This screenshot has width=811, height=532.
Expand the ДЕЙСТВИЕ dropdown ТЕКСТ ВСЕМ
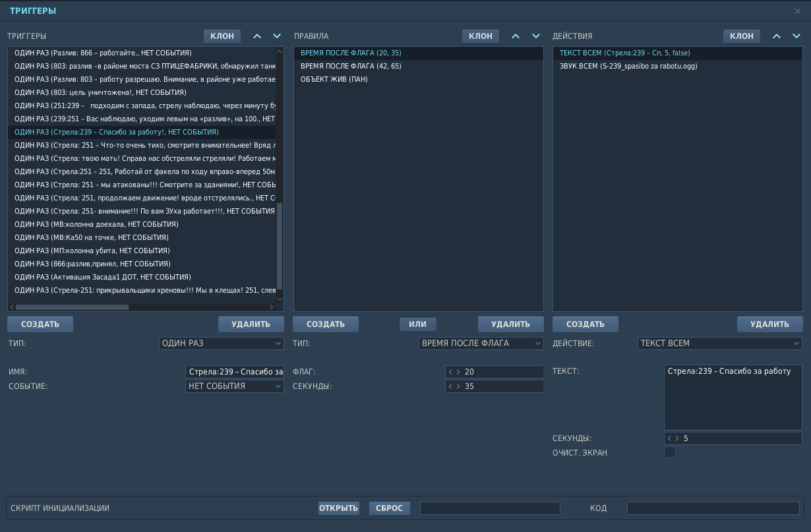pyautogui.click(x=720, y=343)
